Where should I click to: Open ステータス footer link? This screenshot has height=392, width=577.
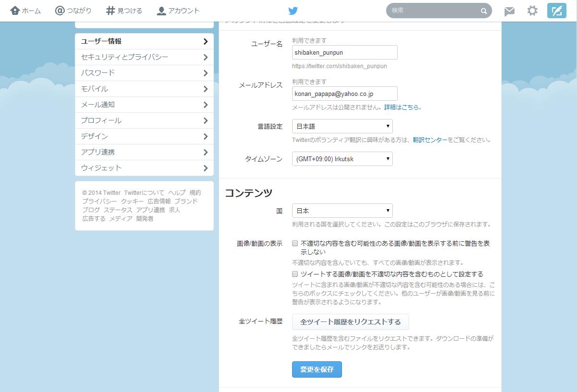click(x=118, y=210)
